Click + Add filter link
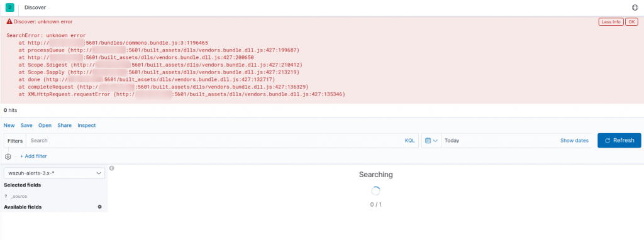The image size is (644, 240). (33, 156)
